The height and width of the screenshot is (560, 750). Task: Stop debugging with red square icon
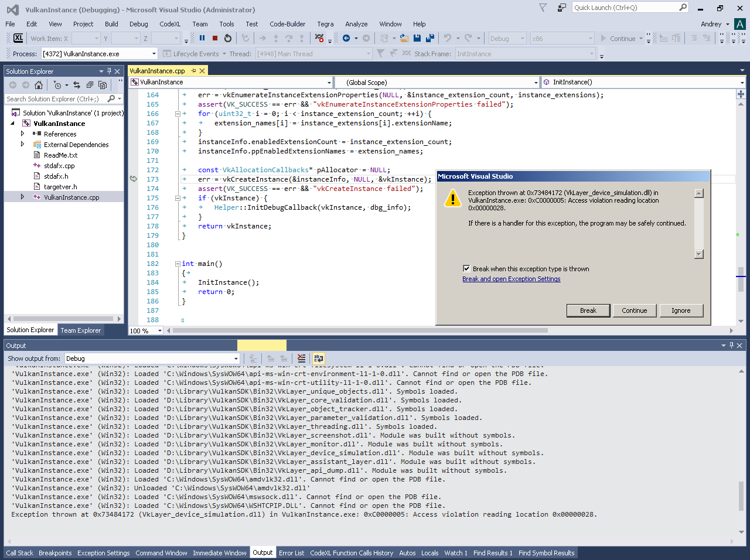pos(215,38)
